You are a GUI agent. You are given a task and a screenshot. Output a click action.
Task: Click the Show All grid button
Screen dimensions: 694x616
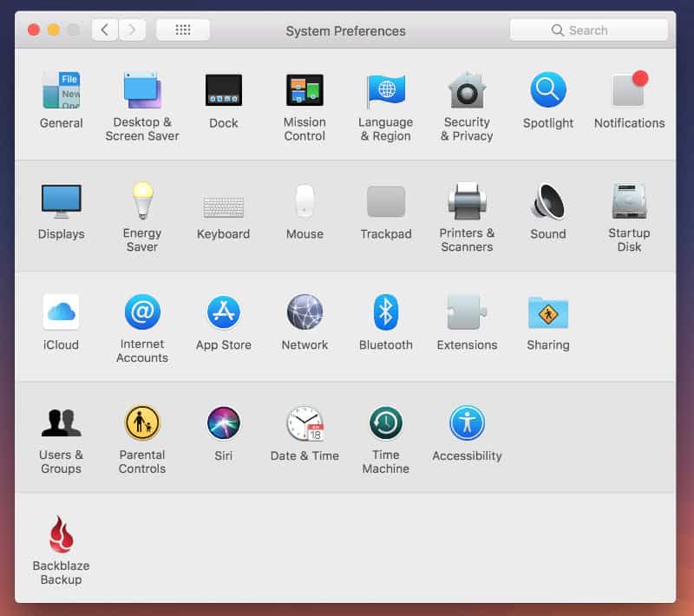pyautogui.click(x=183, y=30)
